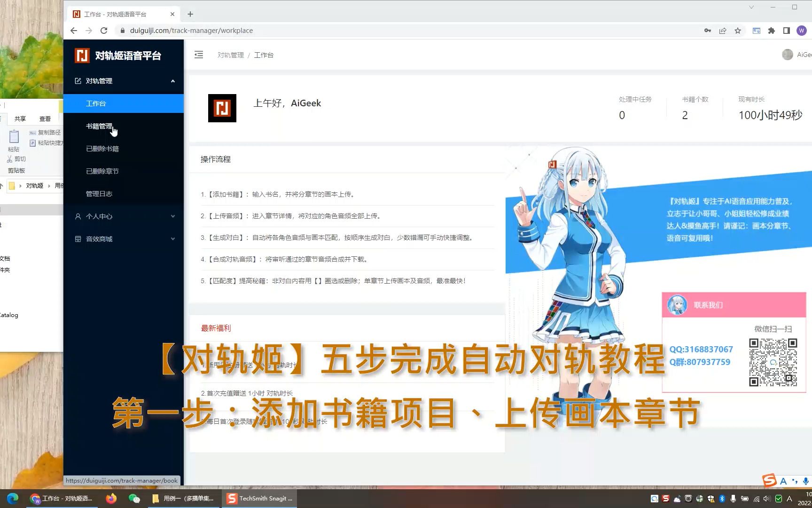Open the 书籍管理 section in sidebar
Viewport: 812px width, 508px height.
pos(100,126)
